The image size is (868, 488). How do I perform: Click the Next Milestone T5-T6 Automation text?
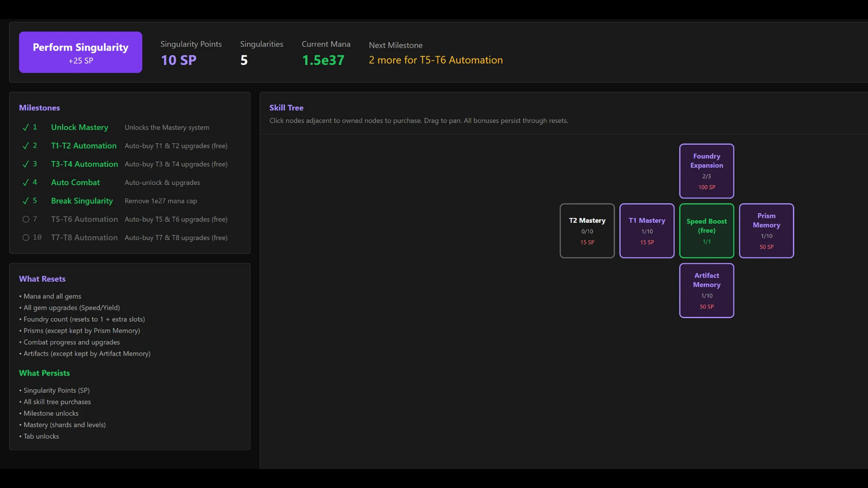click(435, 60)
